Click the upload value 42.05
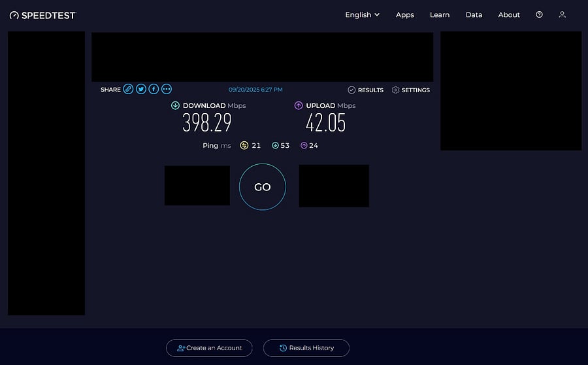The image size is (588, 365). coord(325,123)
